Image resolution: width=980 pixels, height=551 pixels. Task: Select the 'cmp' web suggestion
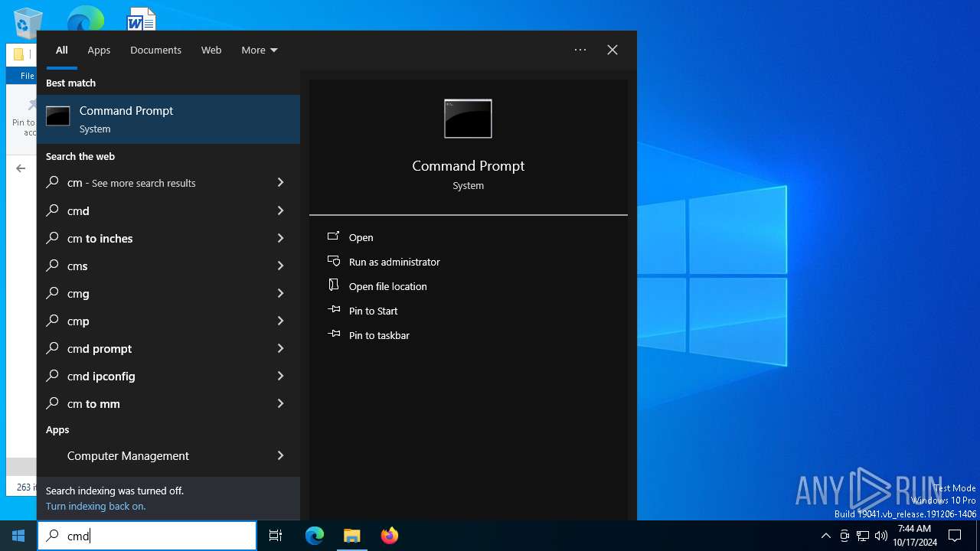[168, 321]
